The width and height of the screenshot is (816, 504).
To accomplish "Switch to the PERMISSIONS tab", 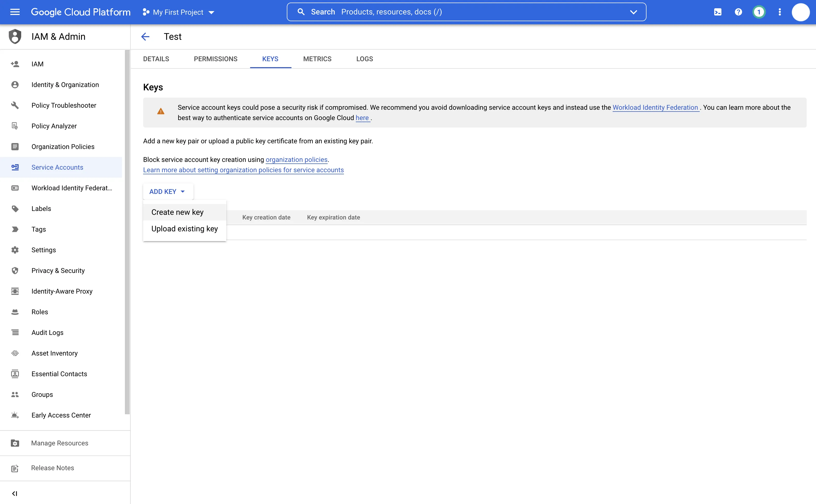I will tap(215, 59).
